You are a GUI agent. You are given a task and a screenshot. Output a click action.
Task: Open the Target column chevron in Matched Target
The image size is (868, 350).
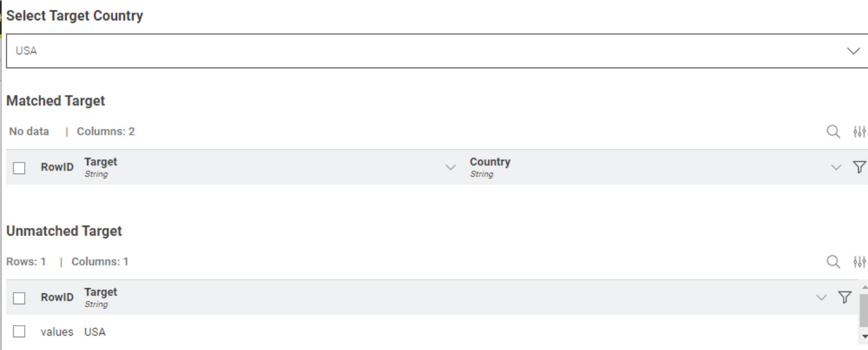click(451, 168)
